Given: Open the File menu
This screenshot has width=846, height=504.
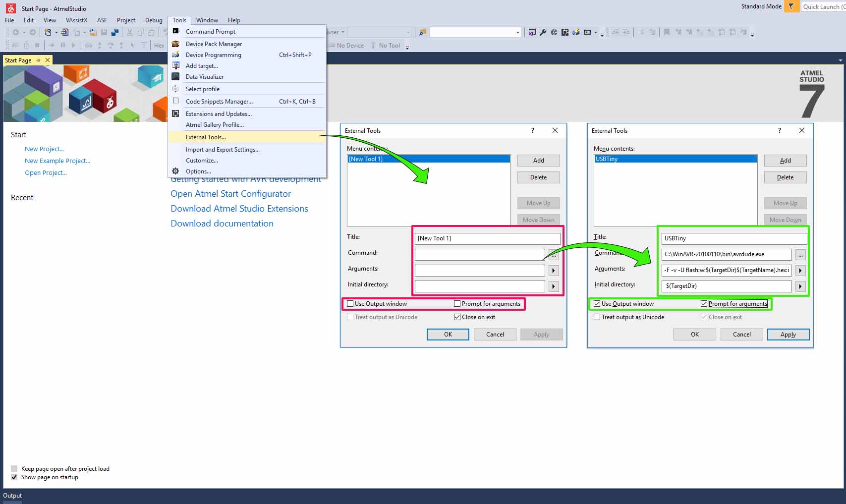Looking at the screenshot, I should pos(9,20).
